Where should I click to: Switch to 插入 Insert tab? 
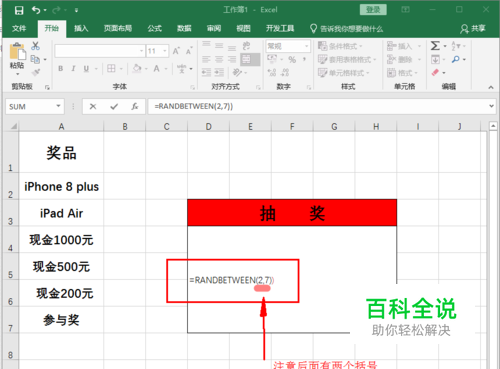(x=81, y=29)
